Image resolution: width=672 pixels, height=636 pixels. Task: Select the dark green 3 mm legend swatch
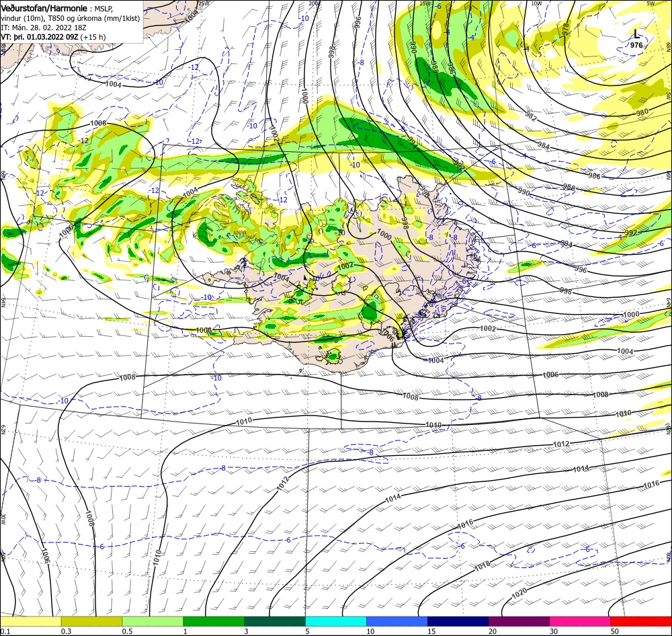coord(275,621)
